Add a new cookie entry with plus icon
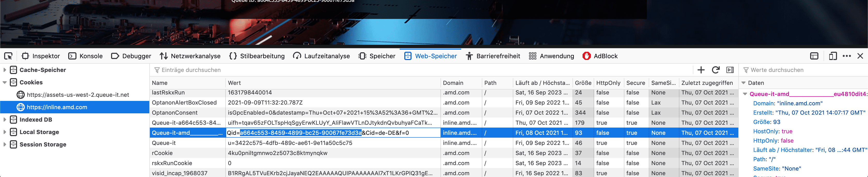 coord(701,70)
